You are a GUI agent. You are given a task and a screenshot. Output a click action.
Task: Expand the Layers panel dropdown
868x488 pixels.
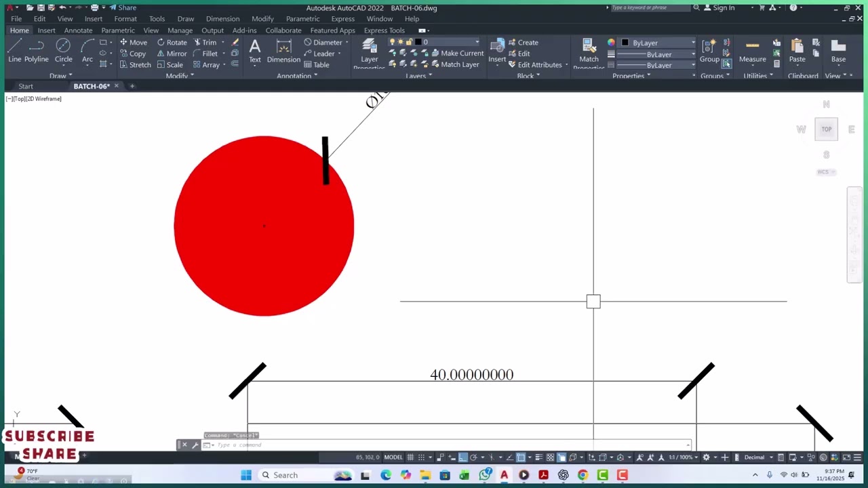click(418, 76)
